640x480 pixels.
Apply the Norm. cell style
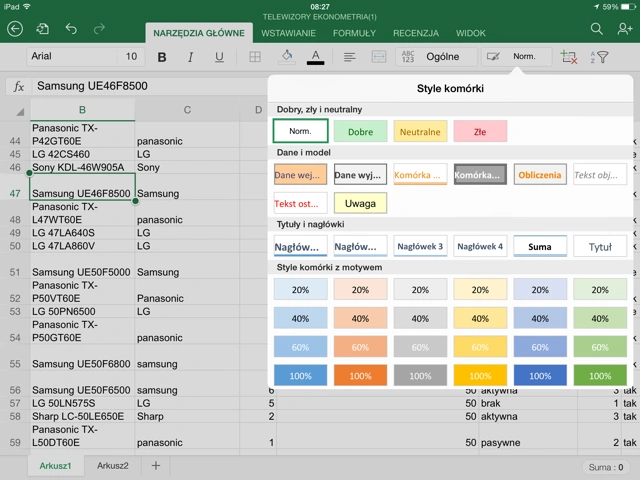[300, 131]
